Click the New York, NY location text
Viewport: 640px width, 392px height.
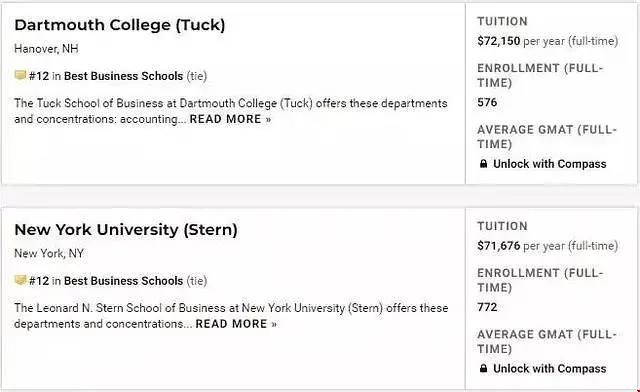tap(49, 254)
